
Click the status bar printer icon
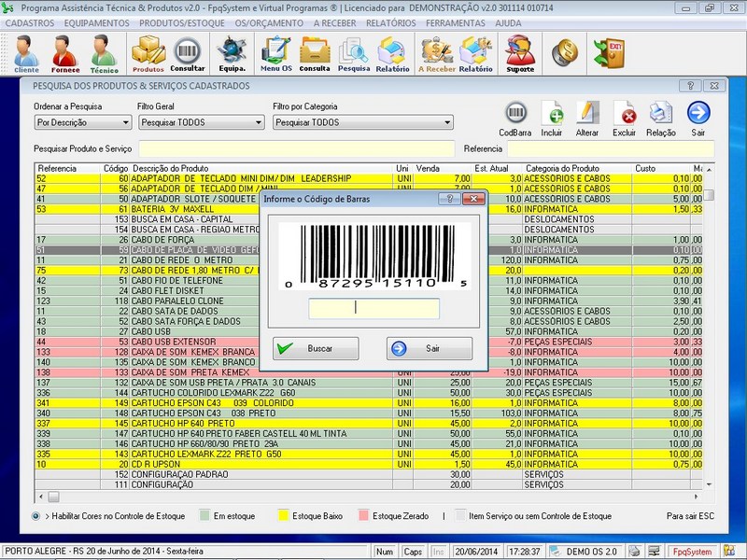point(634,551)
